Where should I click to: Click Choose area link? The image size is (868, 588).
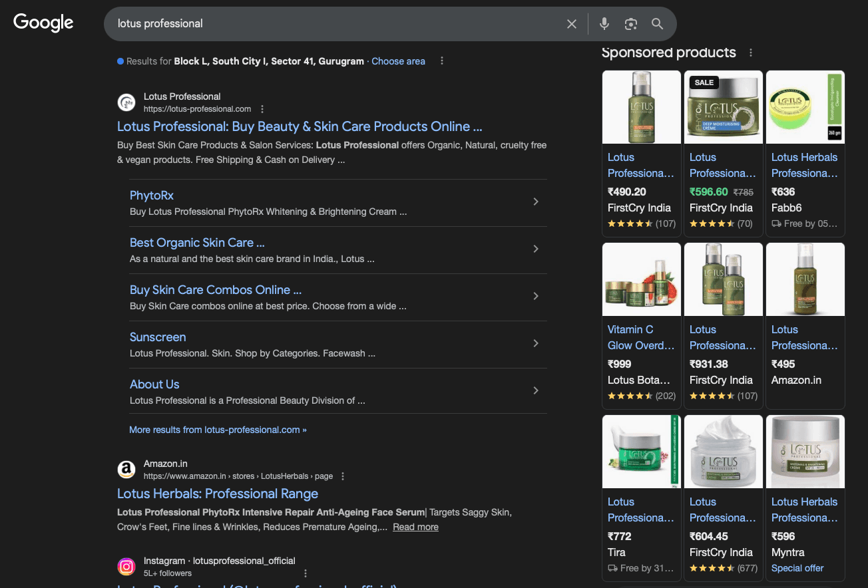[398, 61]
